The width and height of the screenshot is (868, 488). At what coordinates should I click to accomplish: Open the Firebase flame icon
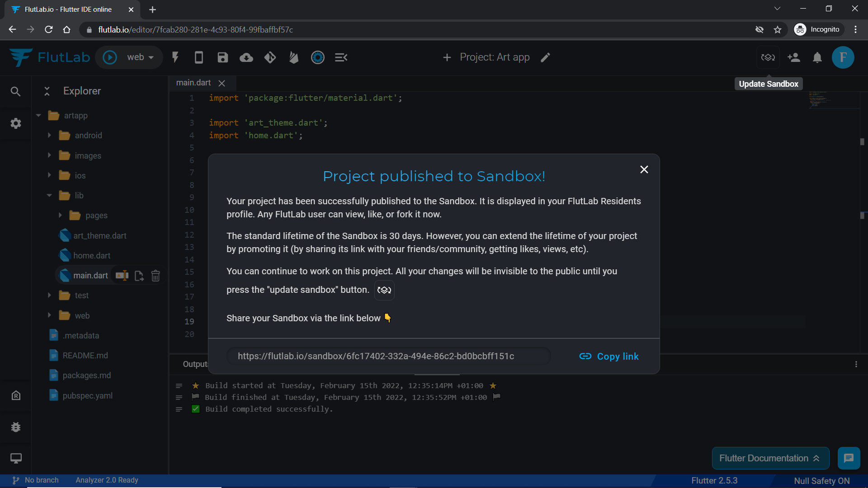point(294,57)
